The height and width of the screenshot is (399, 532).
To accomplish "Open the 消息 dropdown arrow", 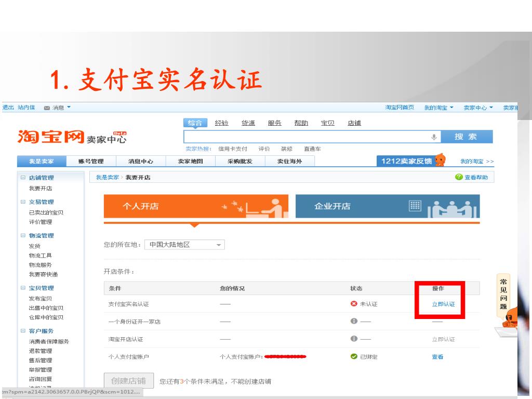I will [x=69, y=107].
